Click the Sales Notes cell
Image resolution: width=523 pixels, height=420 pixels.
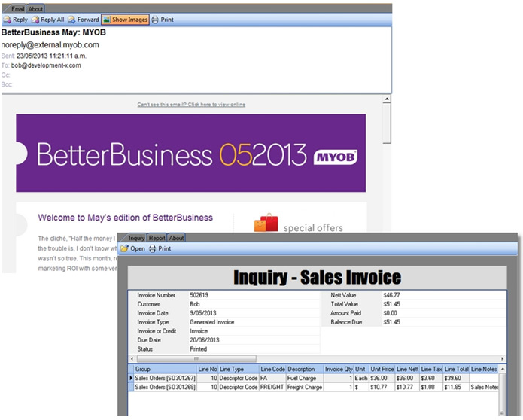[x=484, y=387]
